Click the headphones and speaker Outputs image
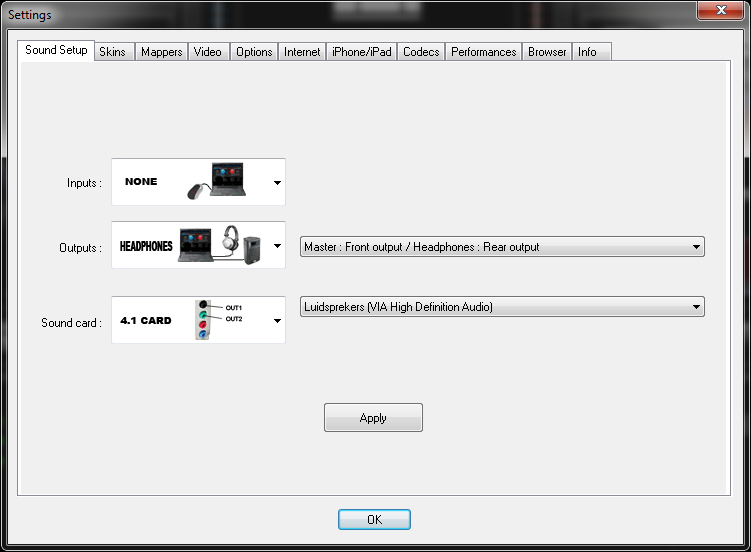The image size is (751, 552). coord(222,245)
